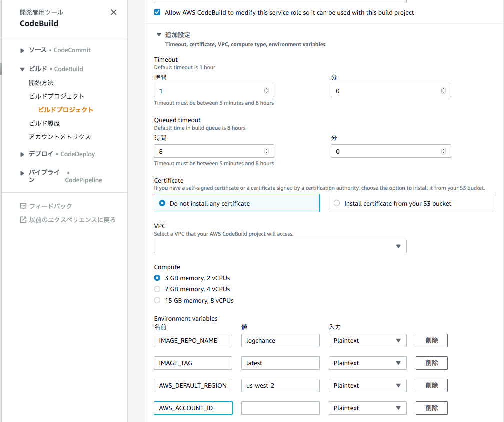Click 削除 button for IMAGE_TAG variable
Image resolution: width=504 pixels, height=422 pixels.
(432, 363)
